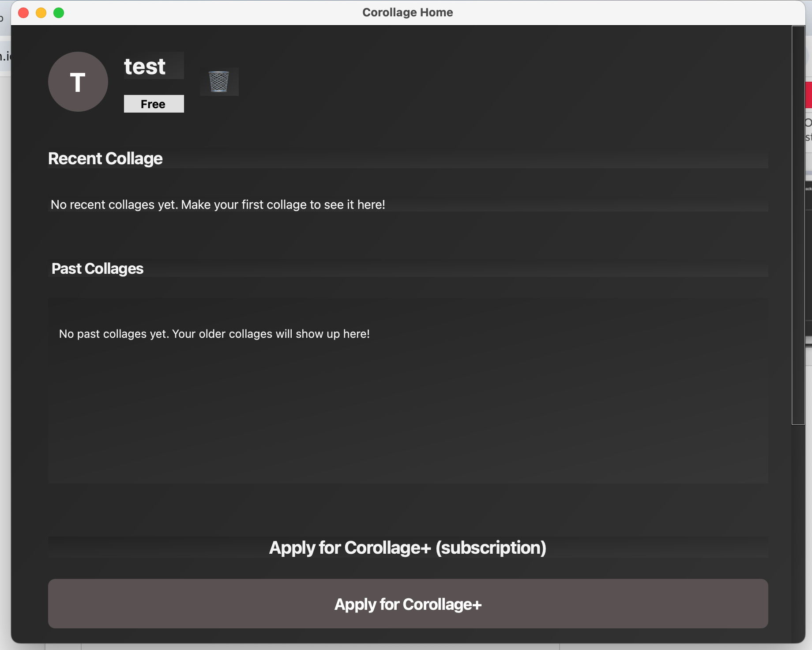812x650 pixels.
Task: Click the 'Past Collages' heading
Action: click(x=98, y=268)
